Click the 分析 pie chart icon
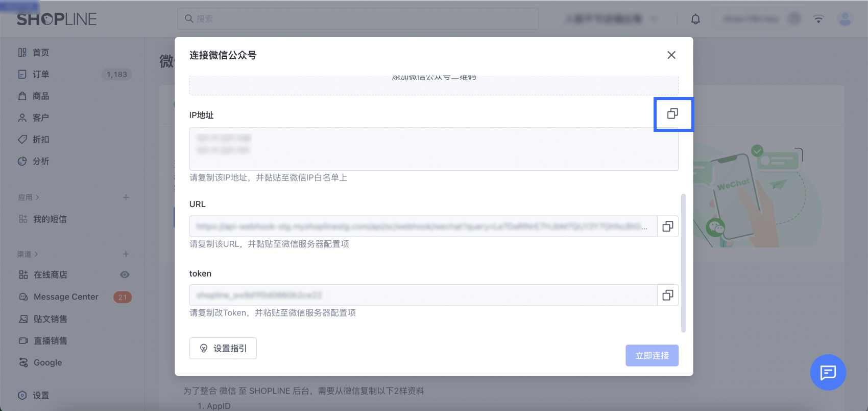 [22, 161]
